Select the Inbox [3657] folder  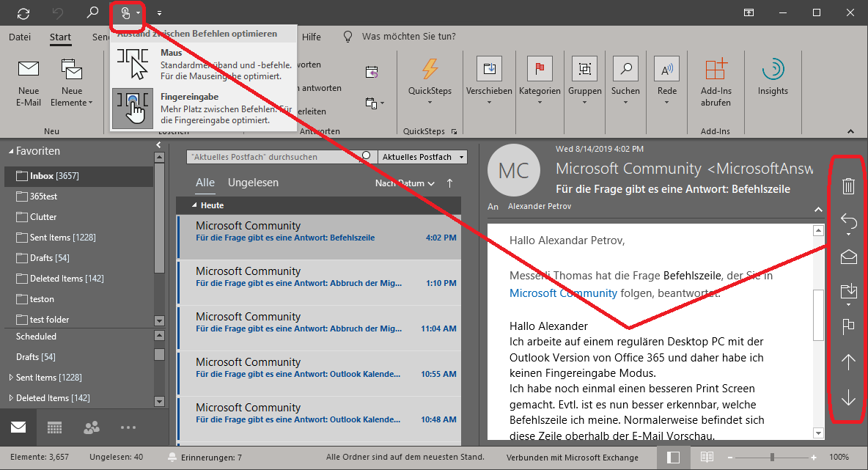click(x=78, y=176)
